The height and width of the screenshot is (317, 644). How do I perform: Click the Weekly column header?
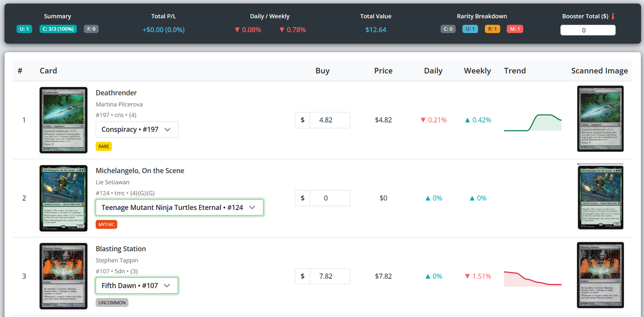[x=477, y=71]
